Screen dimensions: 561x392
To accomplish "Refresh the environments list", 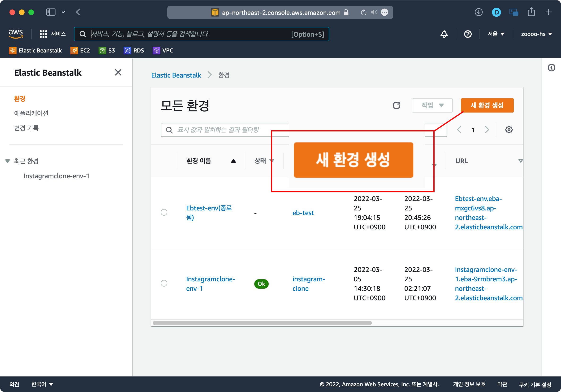I will [x=396, y=105].
